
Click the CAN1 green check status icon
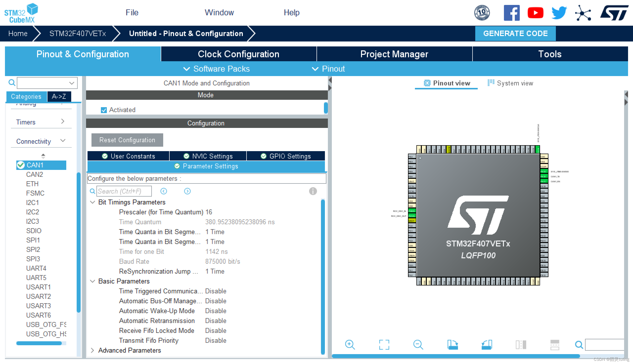point(21,165)
